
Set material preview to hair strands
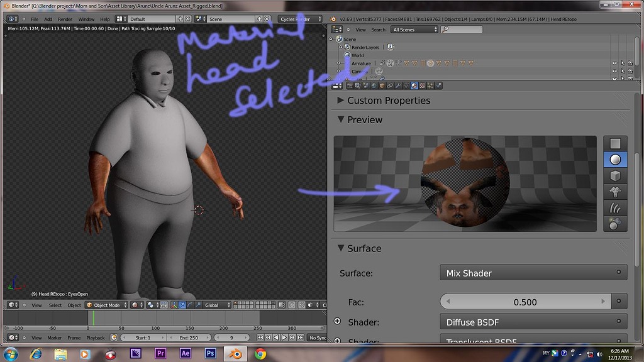click(x=615, y=208)
